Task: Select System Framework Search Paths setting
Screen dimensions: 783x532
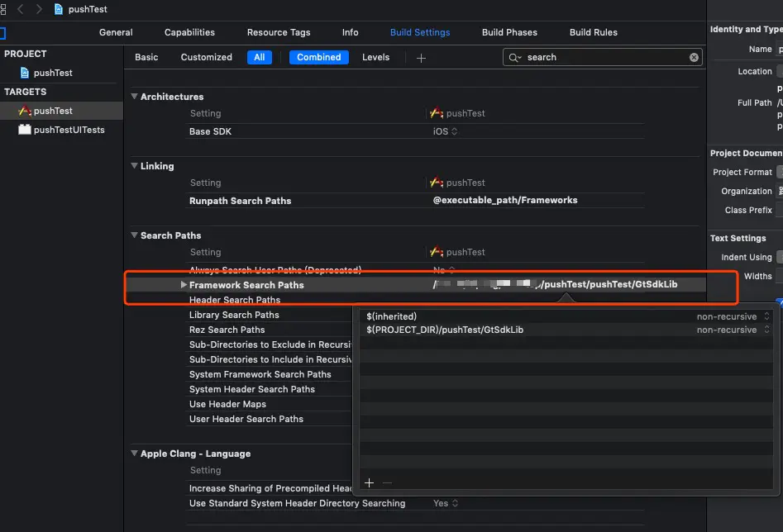Action: [260, 374]
